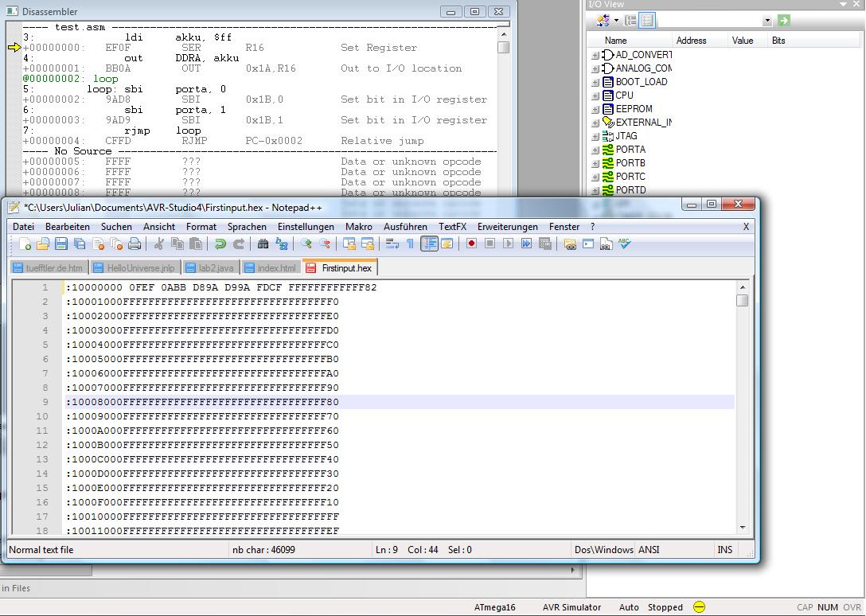Click the green go arrow in I/O View
The width and height of the screenshot is (866, 616).
783,21
